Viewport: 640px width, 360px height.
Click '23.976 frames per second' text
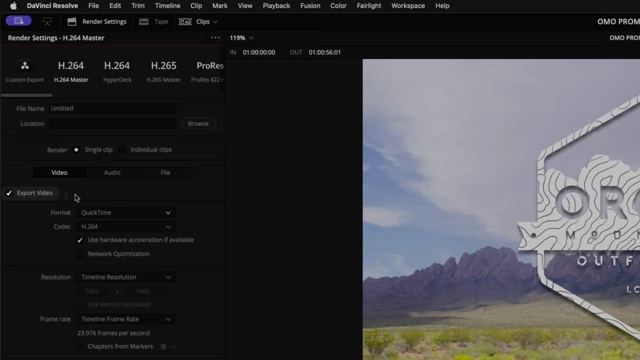113,333
